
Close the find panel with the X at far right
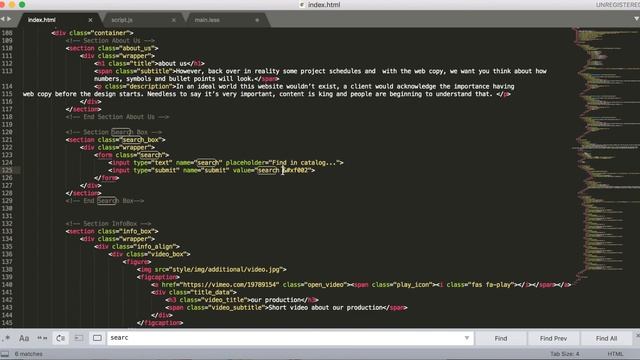click(638, 335)
